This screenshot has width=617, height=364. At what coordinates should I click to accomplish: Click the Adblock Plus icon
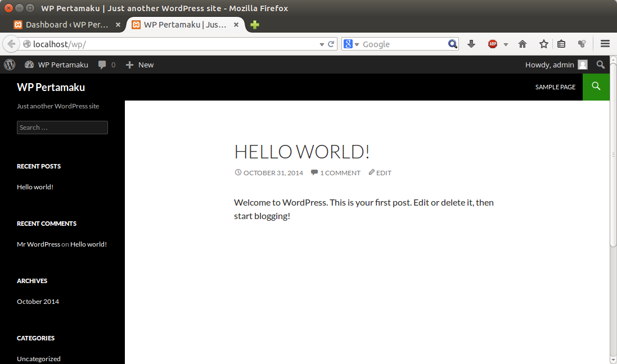point(493,44)
